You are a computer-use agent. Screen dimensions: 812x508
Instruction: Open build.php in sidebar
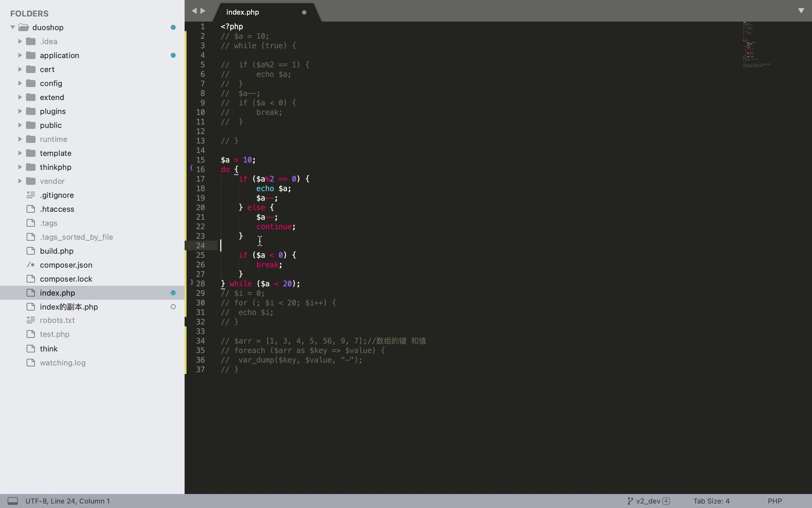point(57,251)
